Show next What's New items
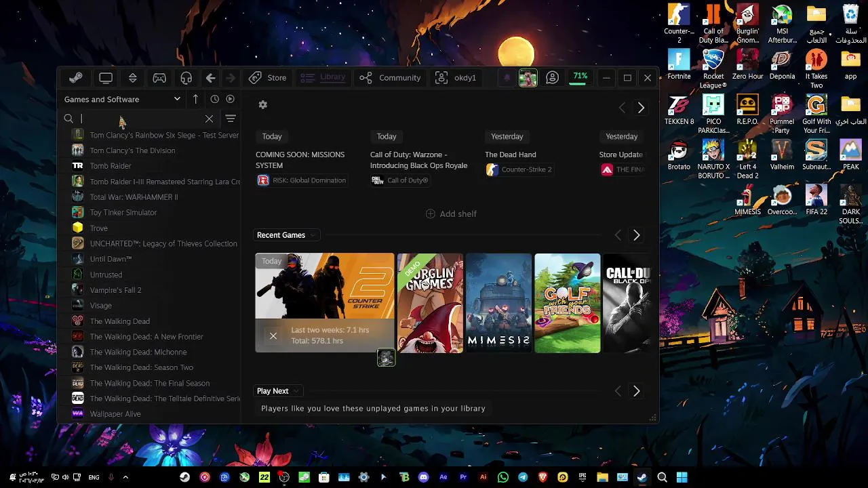Viewport: 868px width, 488px height. coord(641,108)
